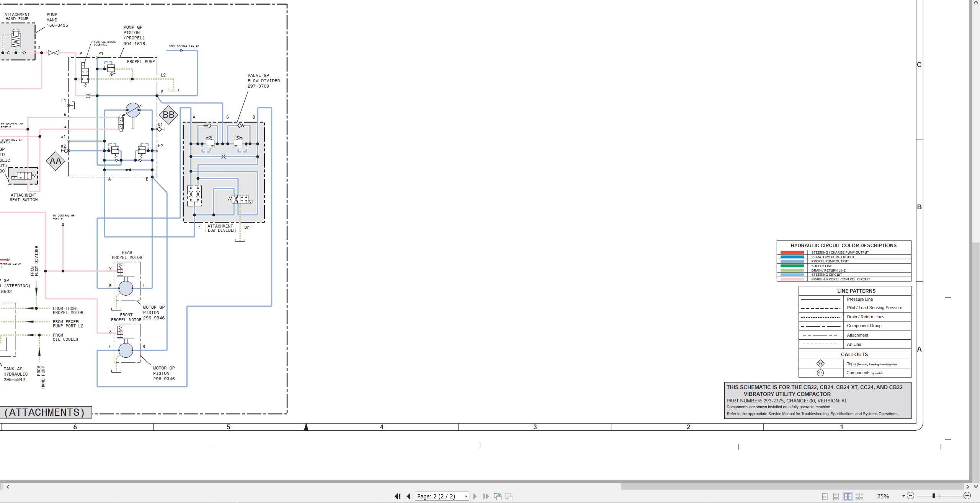The image size is (980, 503).
Task: Click the blue VIBRATORY PUMP OUTPUT swatch
Action: click(792, 257)
